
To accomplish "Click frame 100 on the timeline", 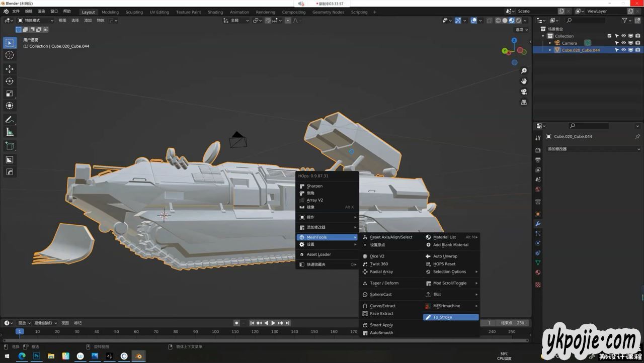I will tap(215, 331).
